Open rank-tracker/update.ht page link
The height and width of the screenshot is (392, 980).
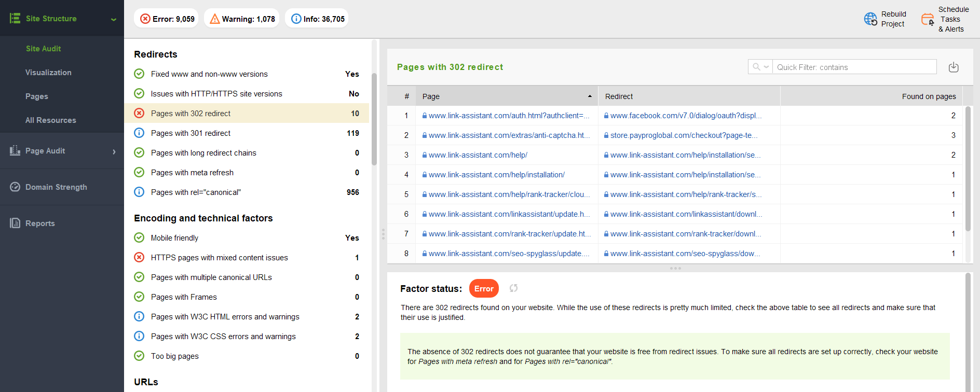pos(510,234)
